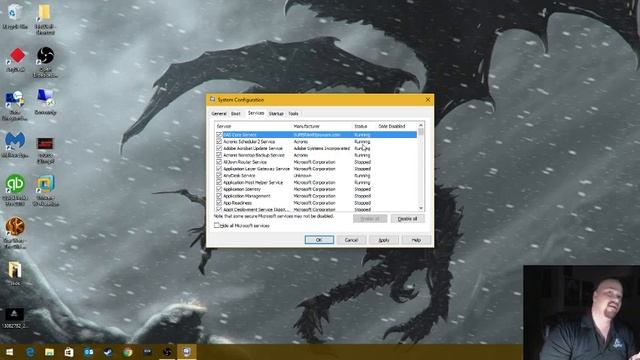640x360 pixels.
Task: Launch the orange round game icon on desktop
Action: point(15,232)
